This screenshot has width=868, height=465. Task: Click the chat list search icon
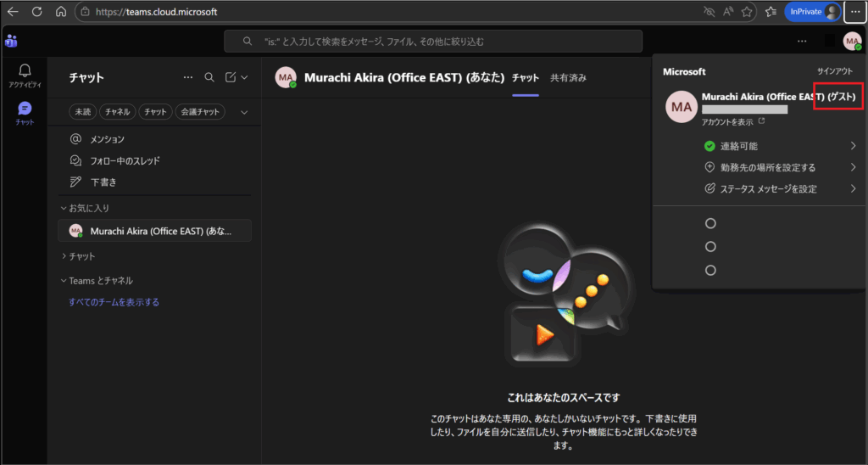click(x=209, y=77)
